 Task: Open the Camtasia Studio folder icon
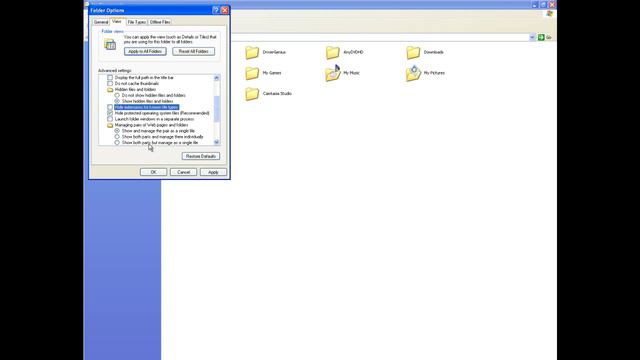click(252, 94)
